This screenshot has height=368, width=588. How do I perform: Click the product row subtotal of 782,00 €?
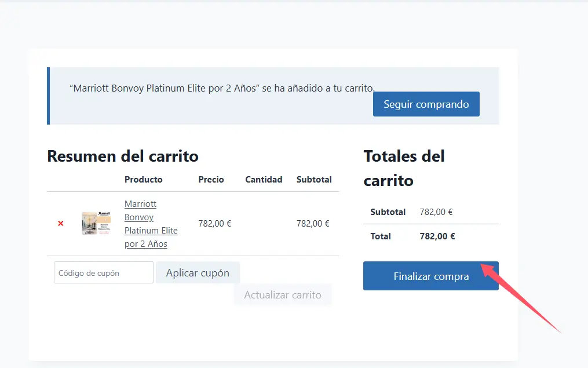313,223
